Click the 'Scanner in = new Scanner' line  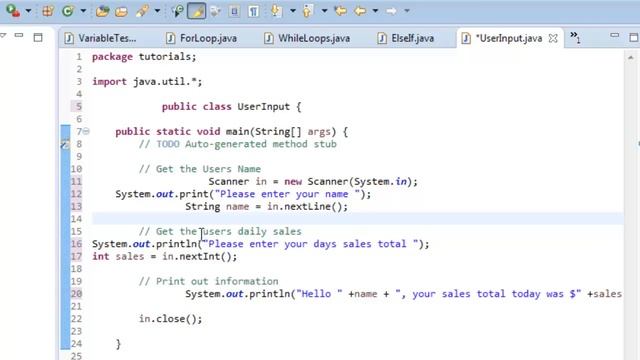[x=313, y=182]
